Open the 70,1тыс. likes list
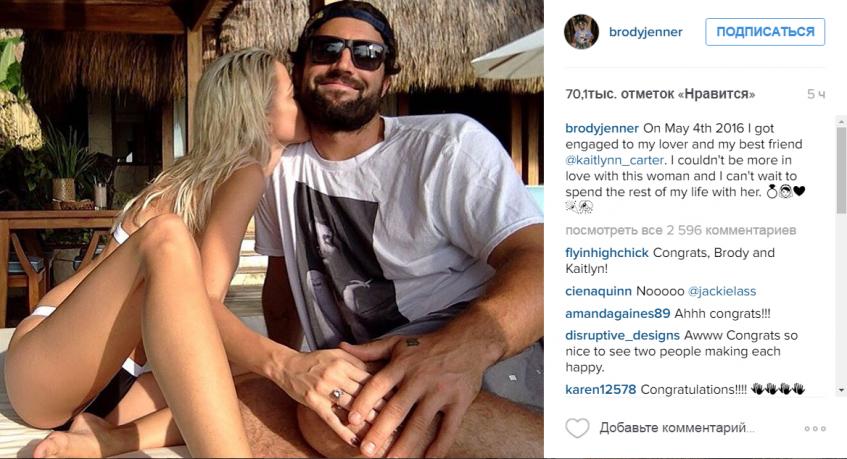847x459 pixels. point(659,94)
